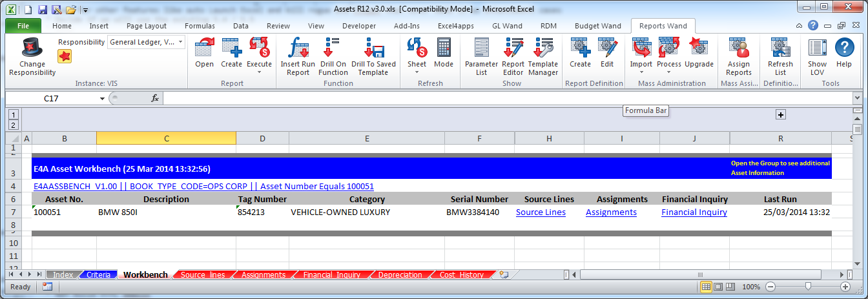Click the Sheet refresh icon

417,48
